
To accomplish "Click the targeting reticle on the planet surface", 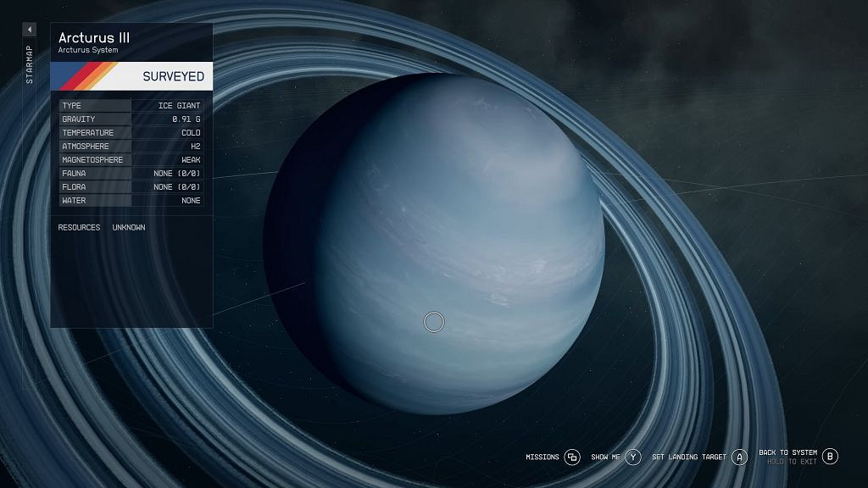I will point(433,322).
